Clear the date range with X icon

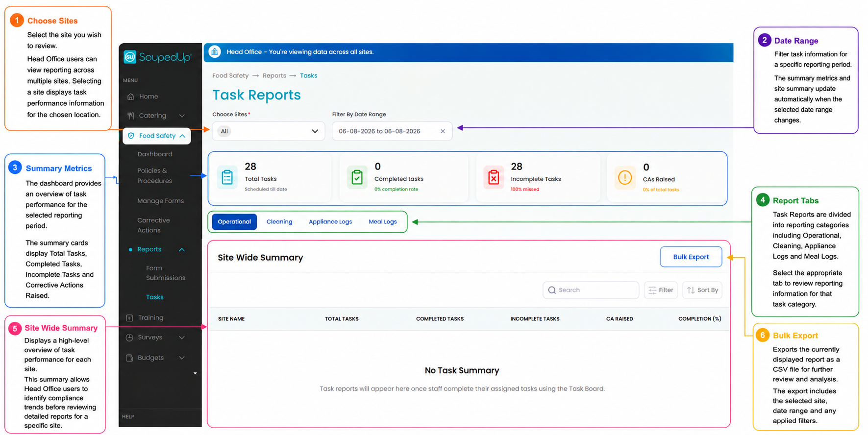443,131
